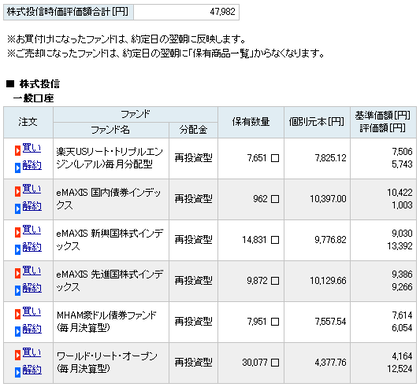Click fund name eMAXIS 国内債券インデックス
The height and width of the screenshot is (387, 420).
click(109, 199)
